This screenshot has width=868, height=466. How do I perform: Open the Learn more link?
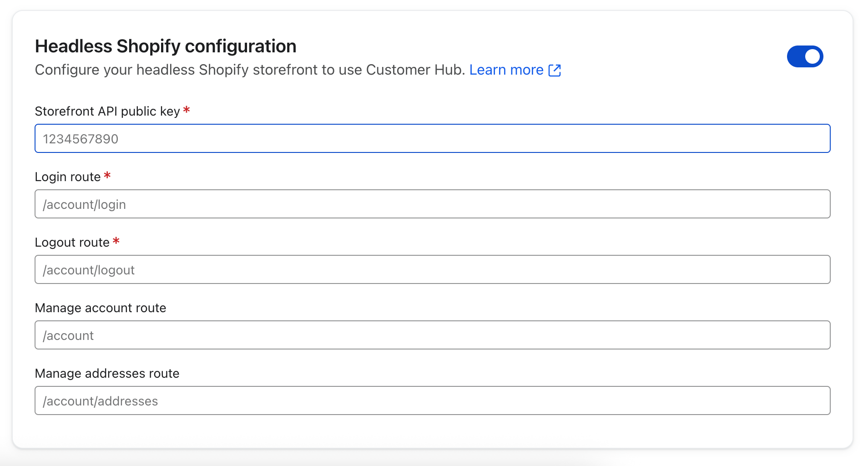[x=506, y=70]
